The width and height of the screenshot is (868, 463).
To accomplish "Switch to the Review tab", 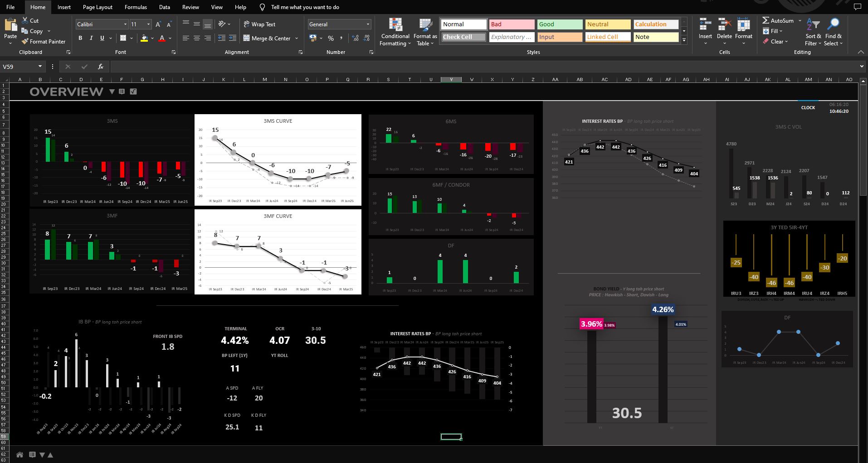I will click(190, 7).
